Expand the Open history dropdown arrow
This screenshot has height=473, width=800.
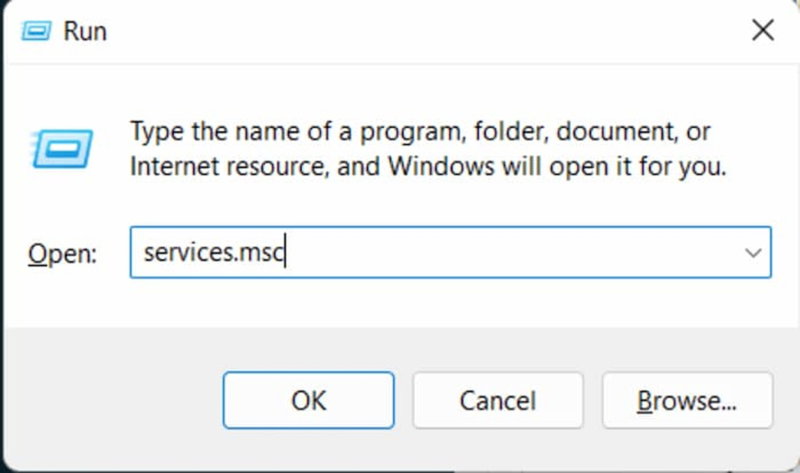(x=753, y=253)
